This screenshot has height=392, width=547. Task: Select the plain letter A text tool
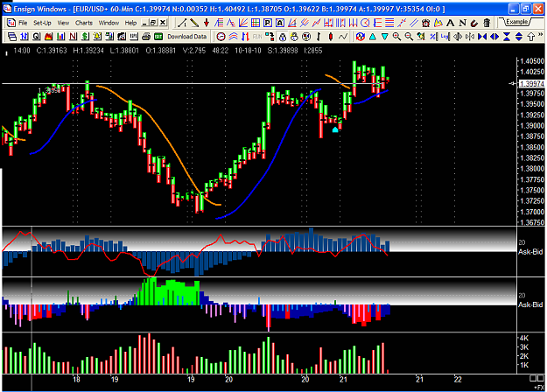click(x=451, y=23)
